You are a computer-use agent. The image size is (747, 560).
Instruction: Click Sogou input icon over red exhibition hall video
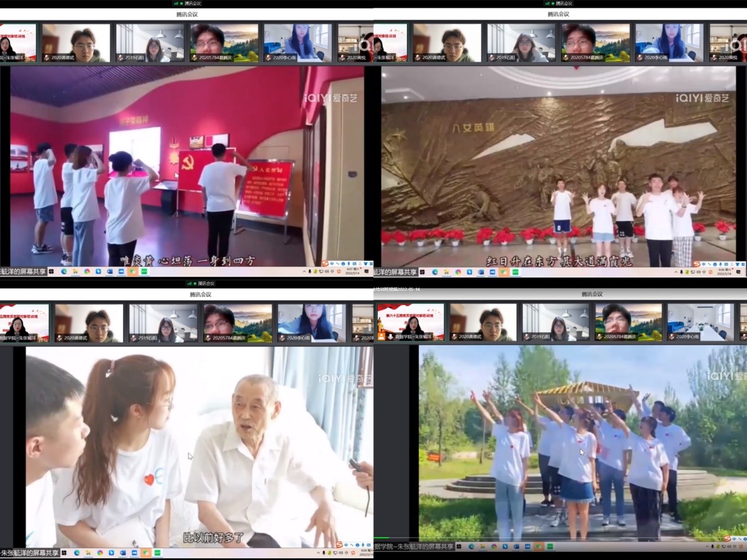coord(324,263)
